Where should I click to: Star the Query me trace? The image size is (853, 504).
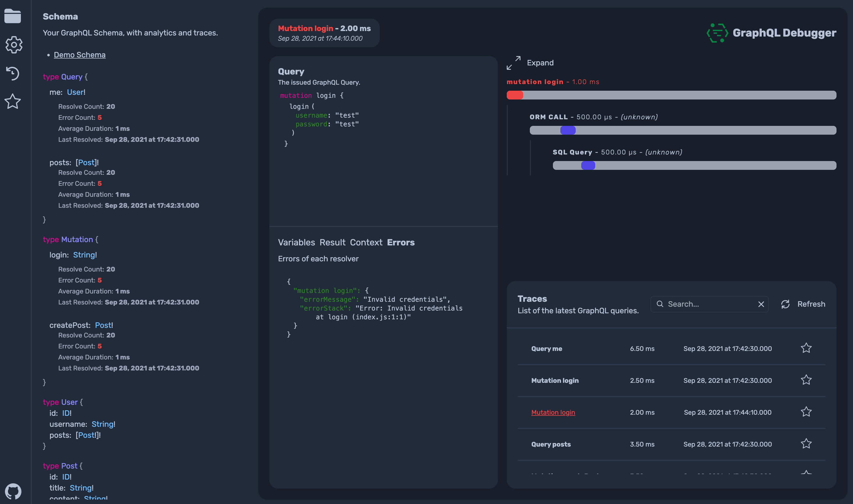(806, 348)
